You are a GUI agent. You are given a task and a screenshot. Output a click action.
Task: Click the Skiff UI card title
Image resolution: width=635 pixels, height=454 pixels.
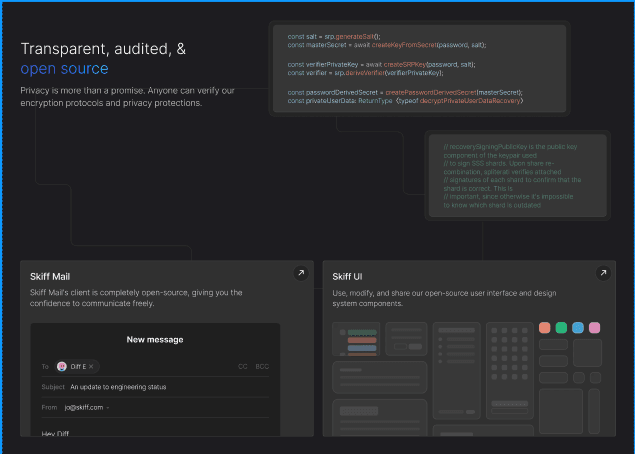coord(346,276)
